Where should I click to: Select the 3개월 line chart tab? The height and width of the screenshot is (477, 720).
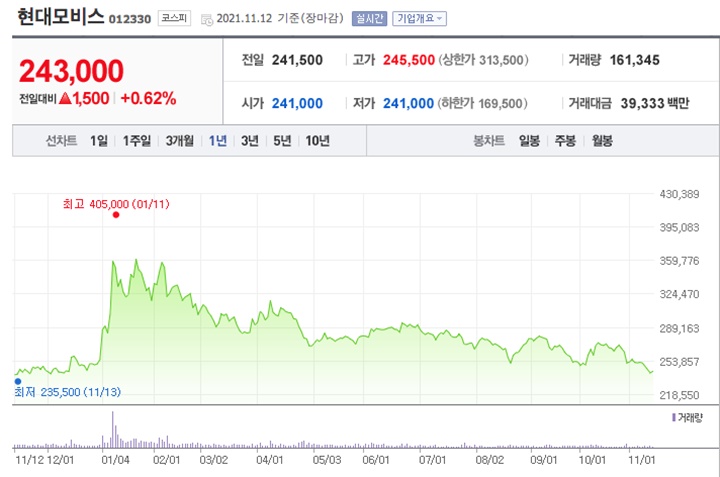tap(180, 141)
